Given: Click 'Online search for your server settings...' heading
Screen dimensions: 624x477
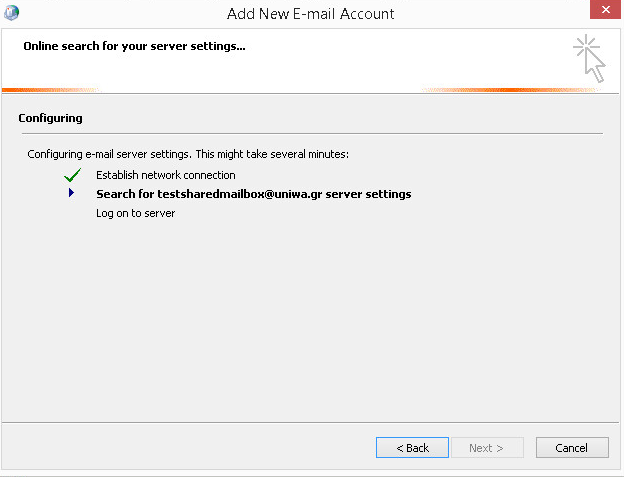Looking at the screenshot, I should point(134,46).
